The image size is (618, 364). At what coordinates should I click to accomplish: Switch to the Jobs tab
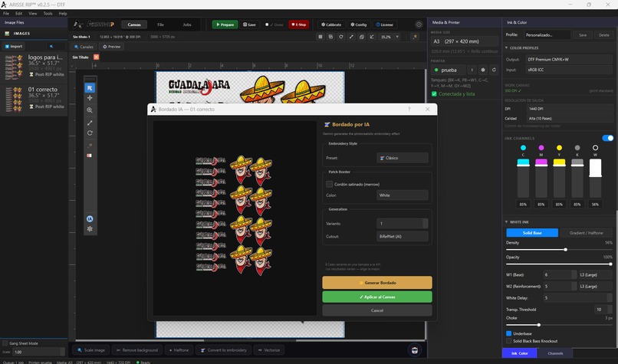(187, 25)
